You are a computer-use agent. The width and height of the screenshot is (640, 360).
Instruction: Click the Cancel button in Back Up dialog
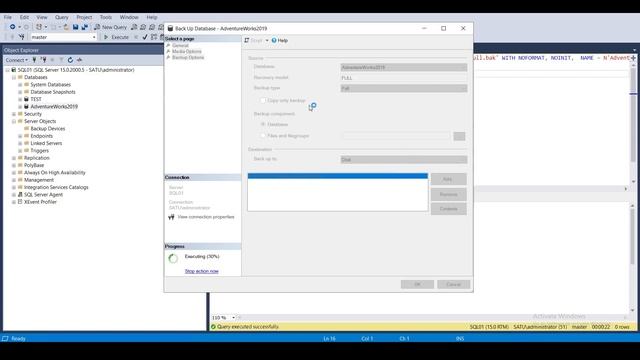point(453,284)
